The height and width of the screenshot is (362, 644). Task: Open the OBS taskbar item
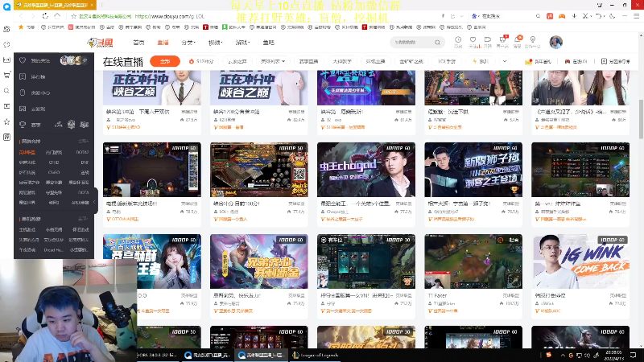[158, 355]
